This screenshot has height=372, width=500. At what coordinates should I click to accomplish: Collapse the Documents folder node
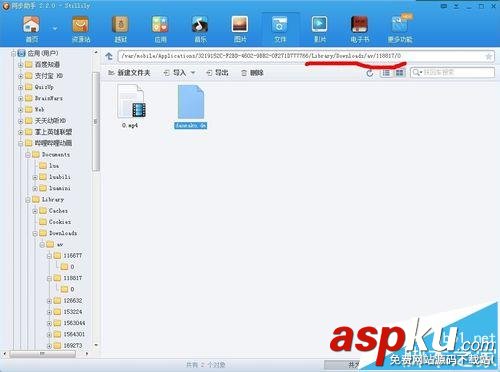click(28, 155)
